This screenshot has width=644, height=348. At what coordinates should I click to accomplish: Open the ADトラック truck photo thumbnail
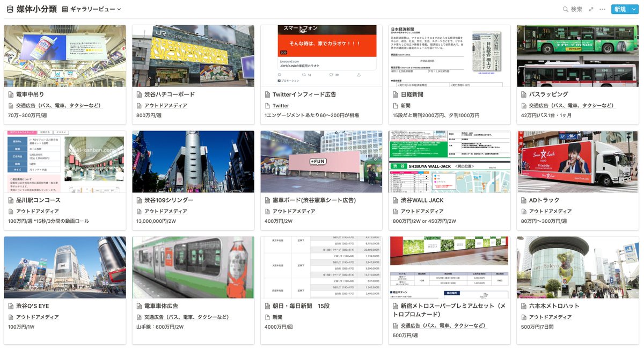click(578, 162)
